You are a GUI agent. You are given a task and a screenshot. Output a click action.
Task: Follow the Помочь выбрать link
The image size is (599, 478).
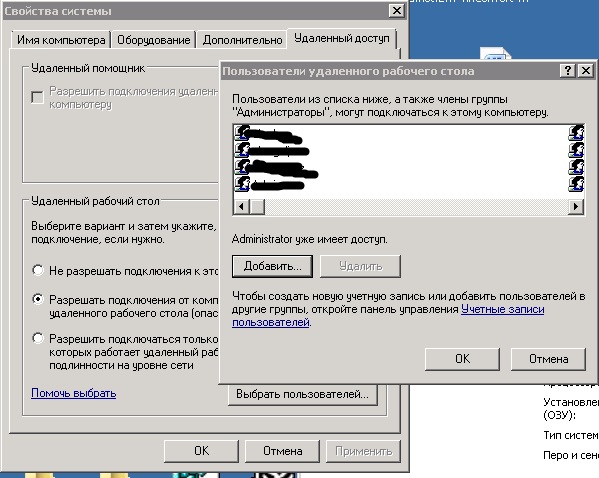[74, 393]
